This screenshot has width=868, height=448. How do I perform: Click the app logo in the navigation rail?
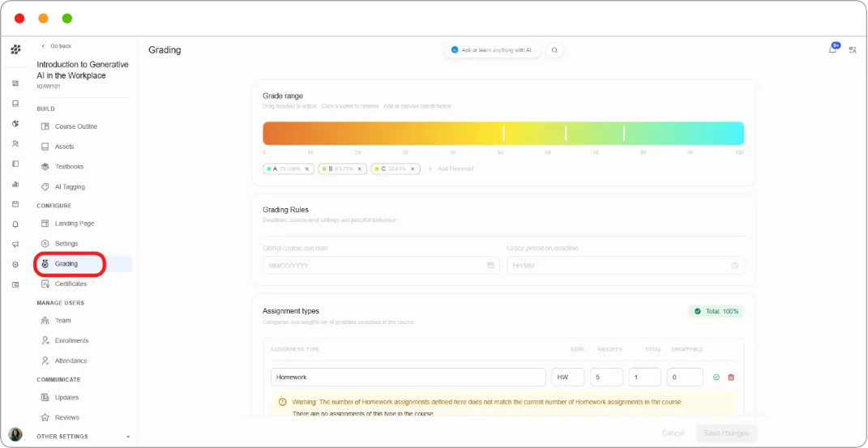click(x=15, y=49)
